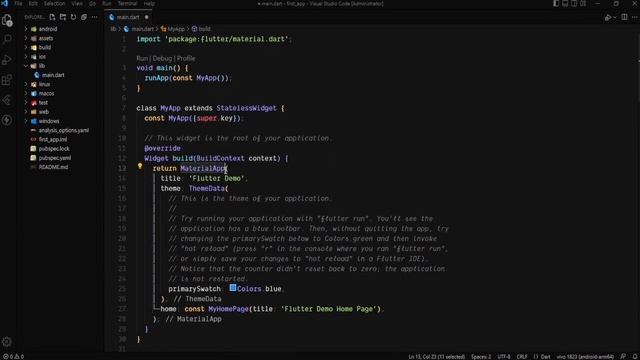Open Explorer views and more actions menu
The height and width of the screenshot is (360, 640).
tap(95, 17)
